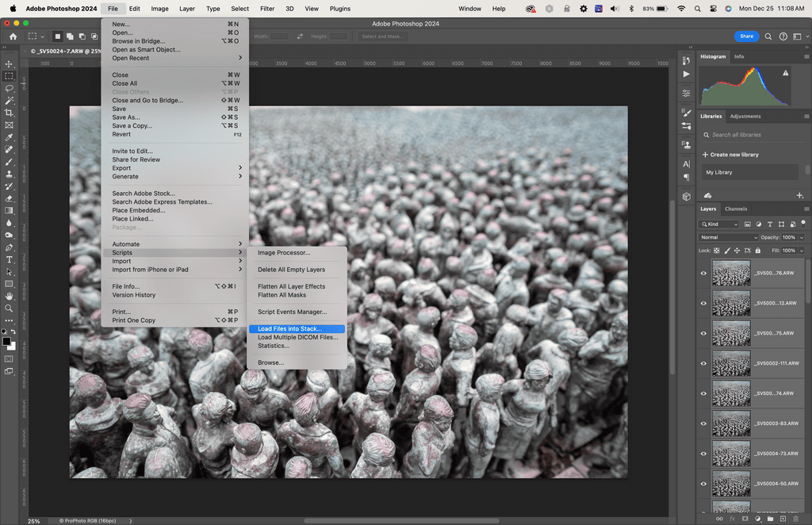The width and height of the screenshot is (812, 525).
Task: Select the Horizontal Type tool
Action: tap(9, 260)
